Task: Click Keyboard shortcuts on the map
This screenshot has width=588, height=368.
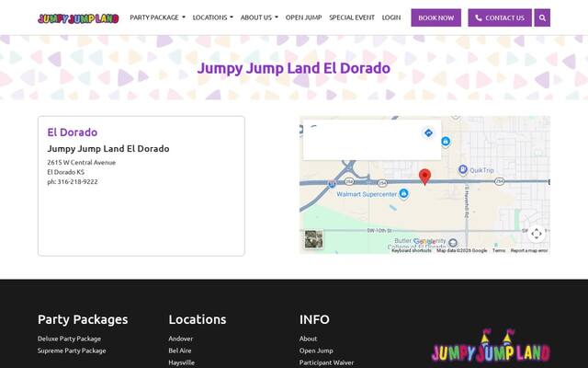Action: click(x=412, y=250)
